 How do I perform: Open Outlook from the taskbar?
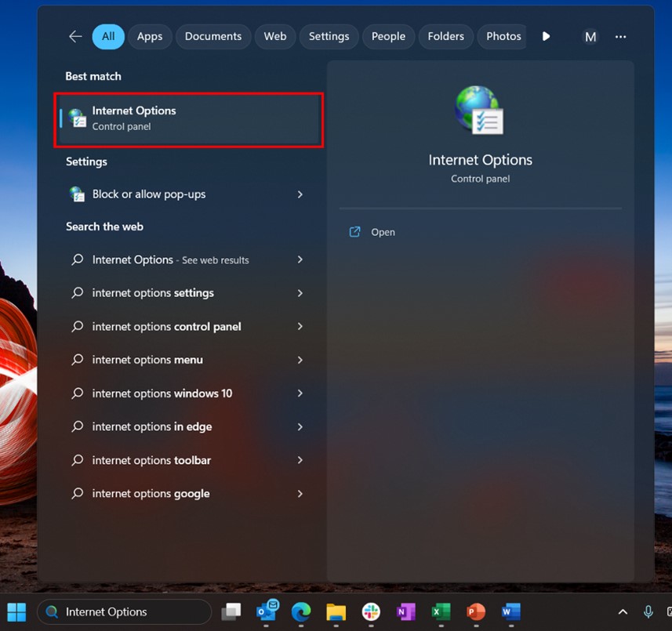click(x=267, y=611)
